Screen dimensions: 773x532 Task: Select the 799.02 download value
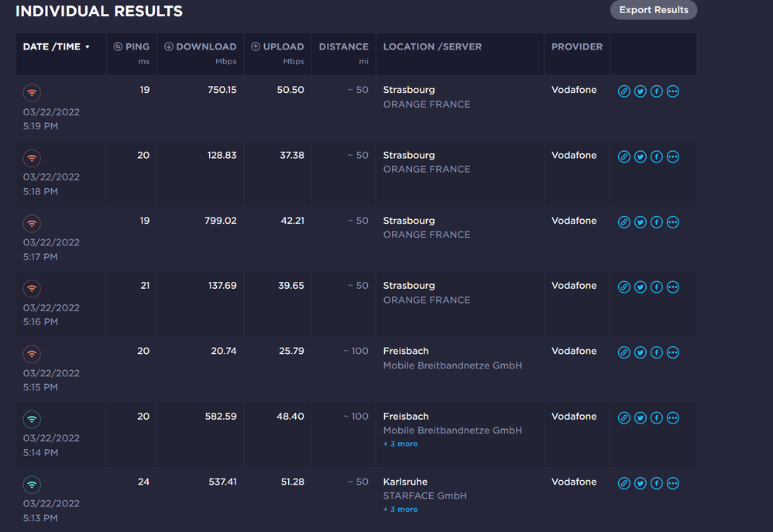coord(221,221)
